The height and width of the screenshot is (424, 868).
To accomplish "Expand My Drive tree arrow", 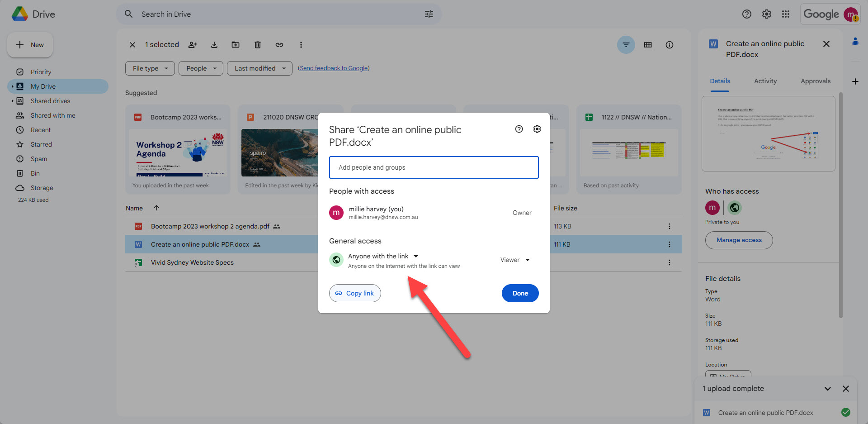I will [12, 86].
